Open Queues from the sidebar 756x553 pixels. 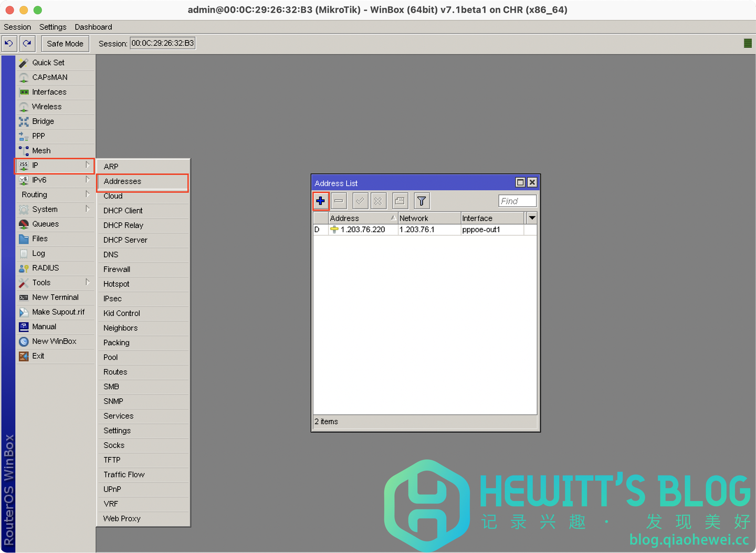(x=56, y=224)
